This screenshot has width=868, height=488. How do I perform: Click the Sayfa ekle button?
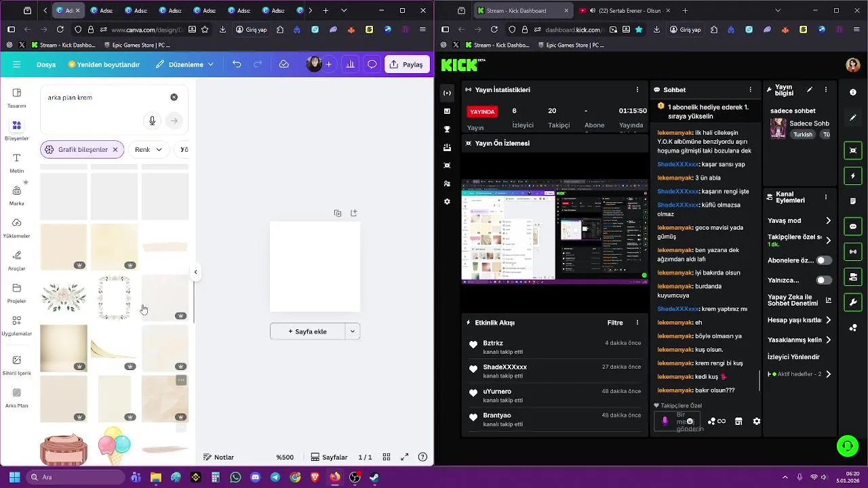tap(308, 331)
